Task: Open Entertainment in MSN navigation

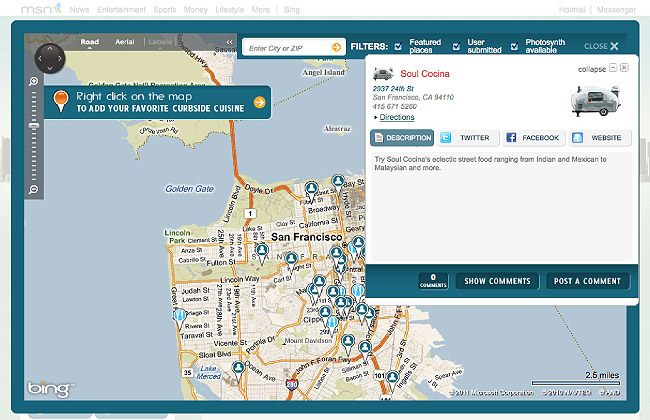Action: [x=121, y=10]
